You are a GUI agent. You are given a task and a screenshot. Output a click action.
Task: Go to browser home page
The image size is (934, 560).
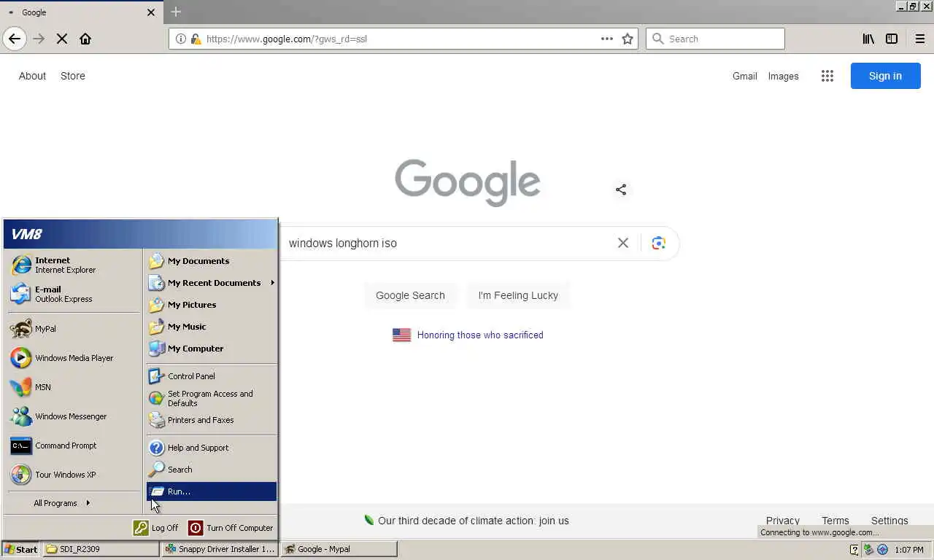click(x=85, y=39)
